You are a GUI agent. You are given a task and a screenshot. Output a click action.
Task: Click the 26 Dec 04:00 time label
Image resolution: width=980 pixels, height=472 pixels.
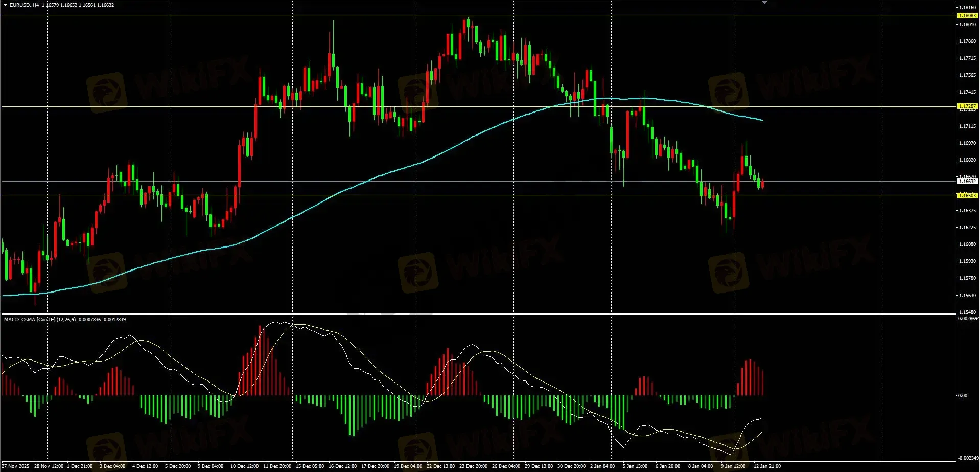tap(506, 466)
